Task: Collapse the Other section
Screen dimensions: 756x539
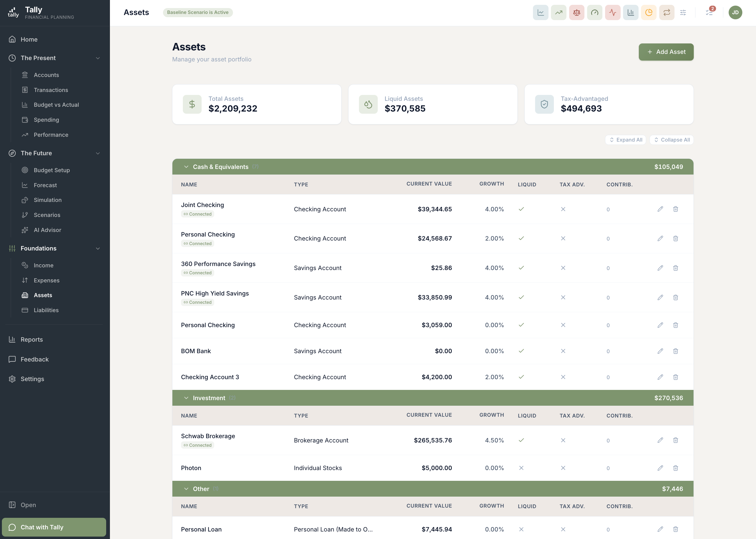Action: [186, 489]
